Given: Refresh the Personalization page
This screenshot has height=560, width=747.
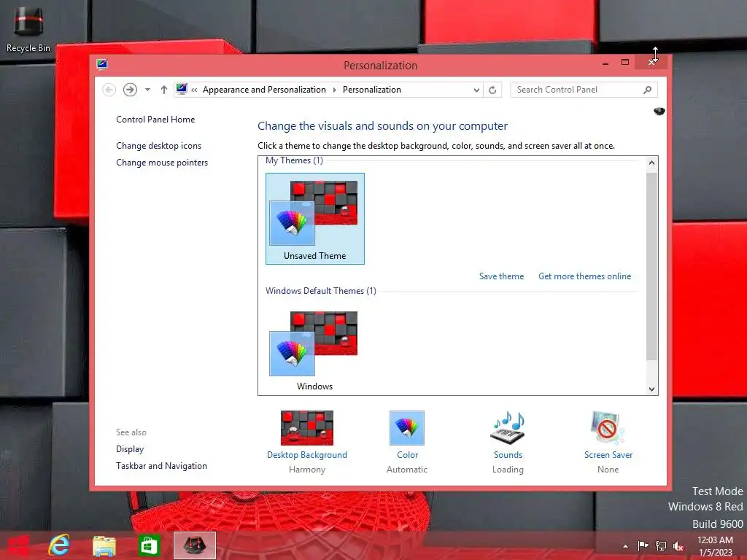Looking at the screenshot, I should click(x=492, y=90).
